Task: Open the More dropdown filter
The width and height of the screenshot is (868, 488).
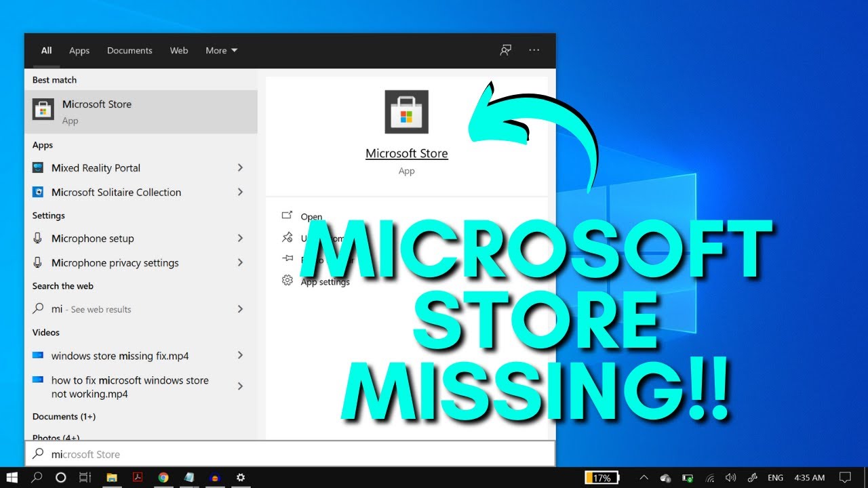Action: [222, 50]
